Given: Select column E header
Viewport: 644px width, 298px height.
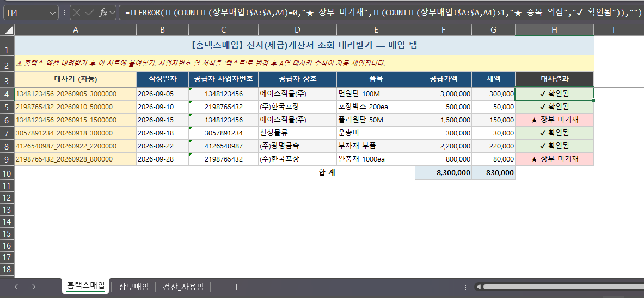Looking at the screenshot, I should pos(376,29).
